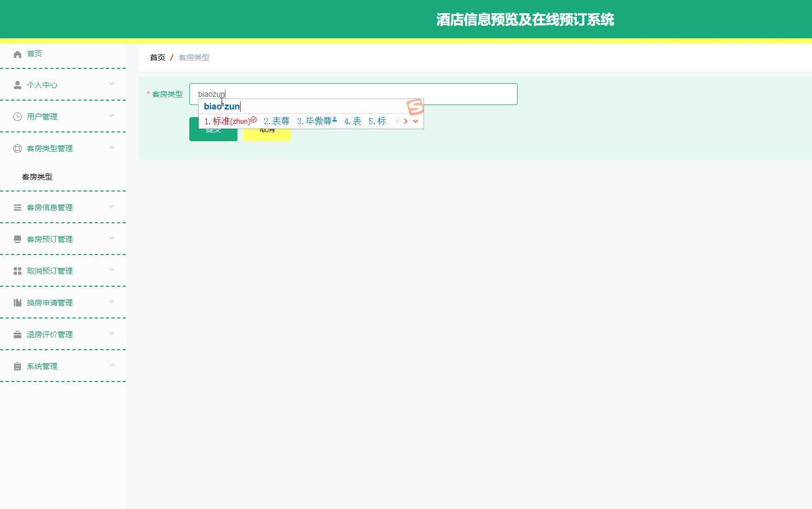Click the clipboard icon for 系统管理
Image resolution: width=812 pixels, height=509 pixels.
pyautogui.click(x=18, y=366)
